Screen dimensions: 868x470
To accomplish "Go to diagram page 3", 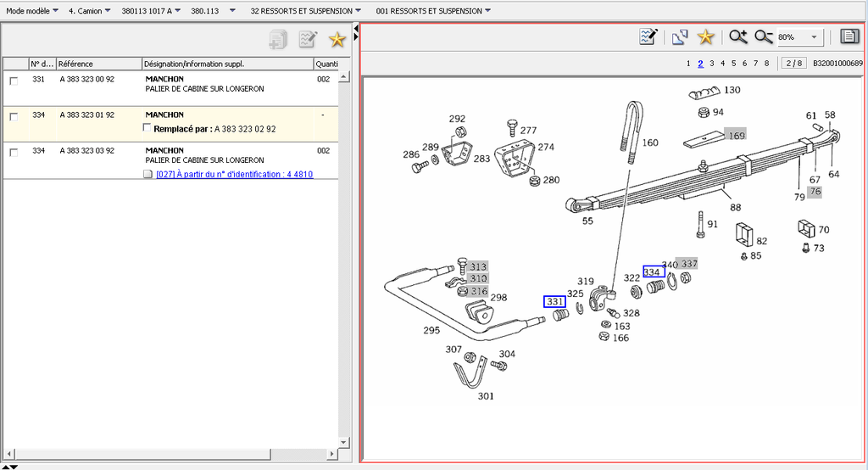I will pos(712,64).
